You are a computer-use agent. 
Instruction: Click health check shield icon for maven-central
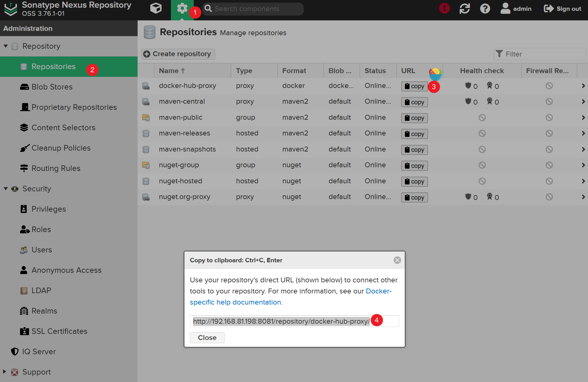tap(468, 101)
